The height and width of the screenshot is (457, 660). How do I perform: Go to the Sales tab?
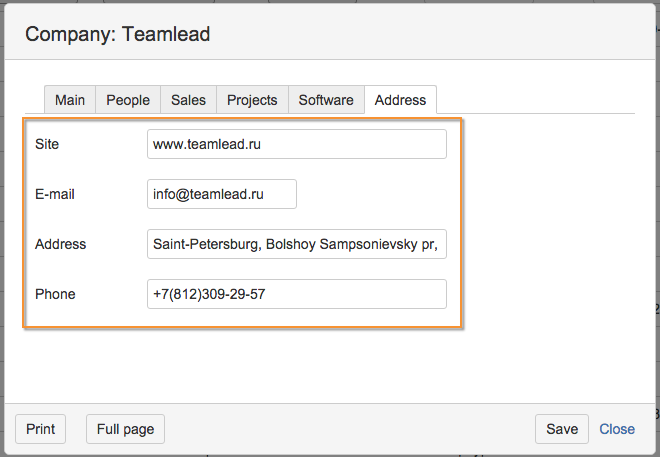188,100
